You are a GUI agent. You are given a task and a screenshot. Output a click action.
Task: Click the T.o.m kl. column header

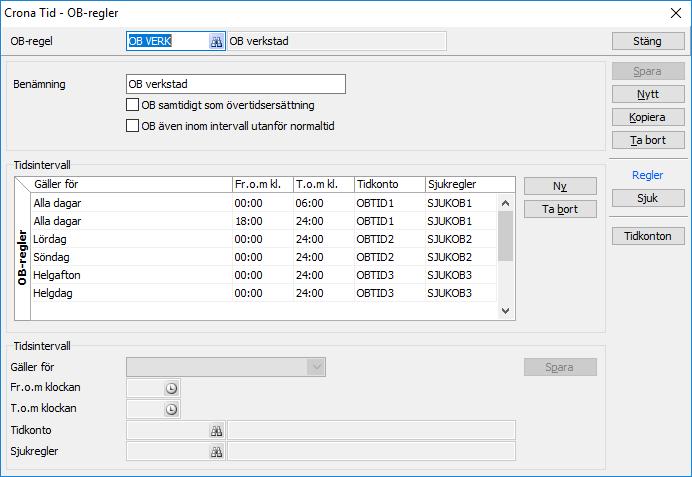point(324,184)
